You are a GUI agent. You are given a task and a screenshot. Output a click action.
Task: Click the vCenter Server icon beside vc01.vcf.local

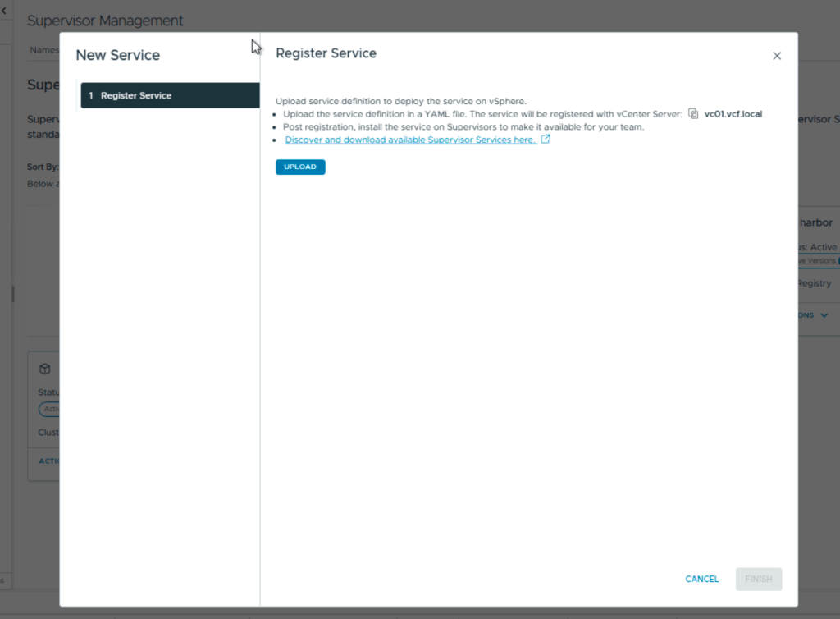693,114
